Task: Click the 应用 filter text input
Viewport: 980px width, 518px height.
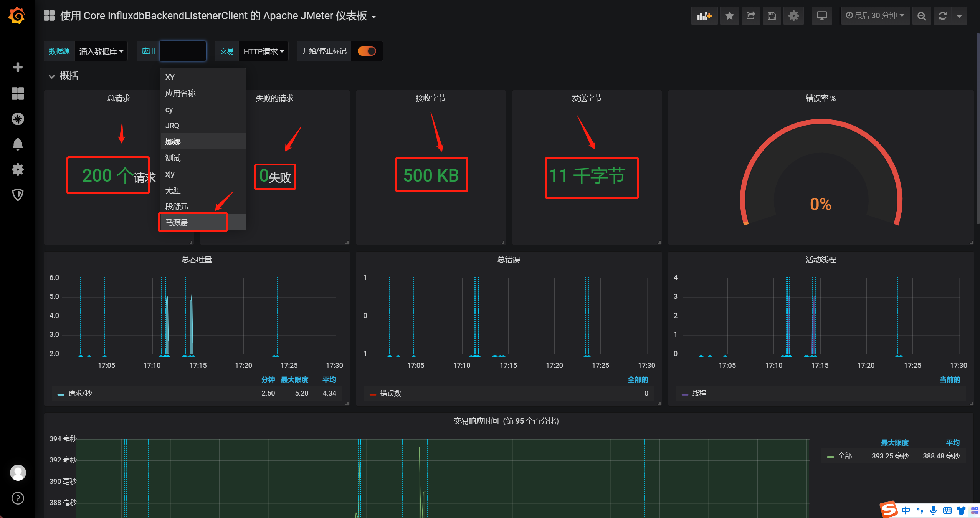Action: point(183,51)
